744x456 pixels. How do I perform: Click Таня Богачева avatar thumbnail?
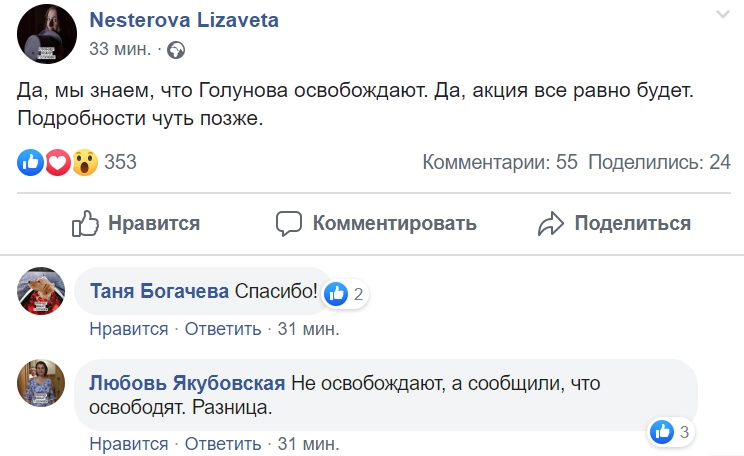click(x=43, y=292)
